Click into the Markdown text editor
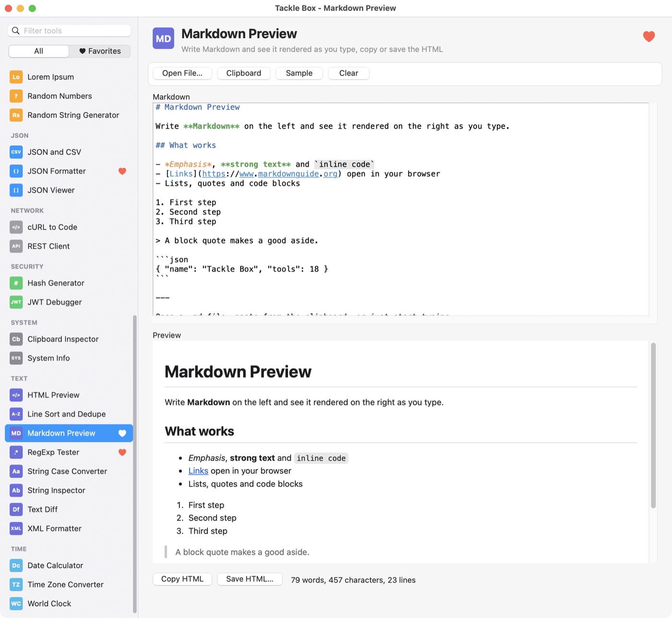 [401, 209]
